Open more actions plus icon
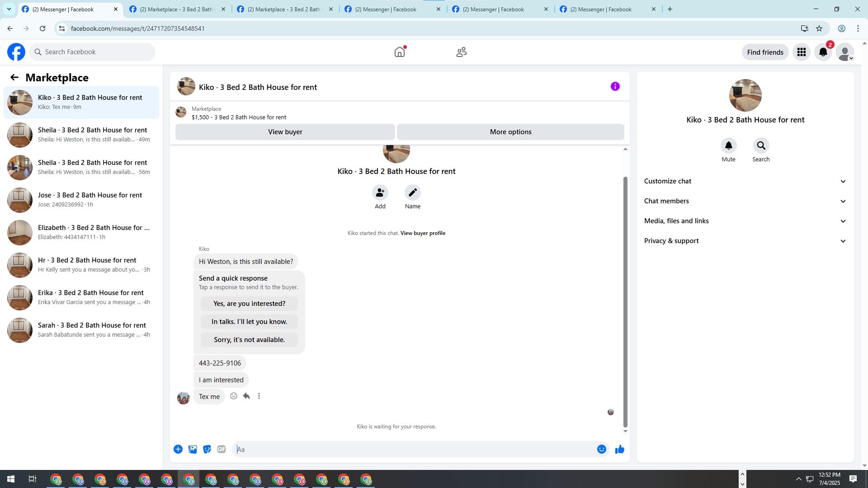 (x=178, y=449)
